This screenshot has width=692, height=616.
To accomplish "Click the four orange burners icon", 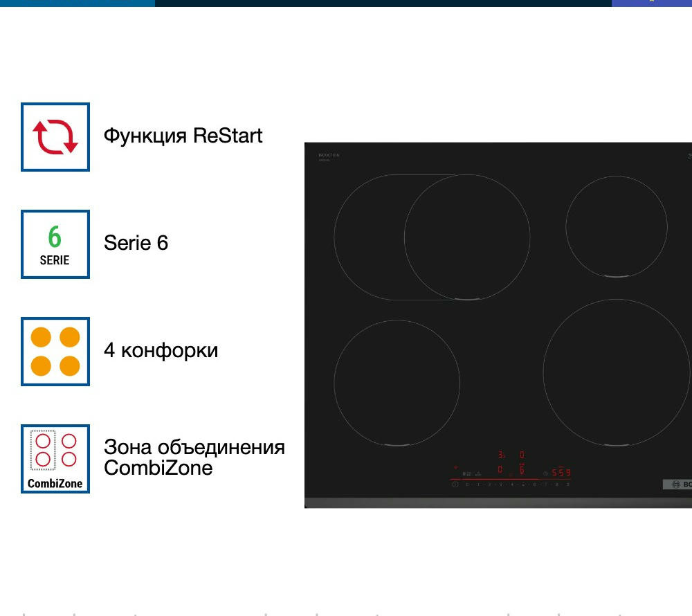I will click(x=55, y=352).
